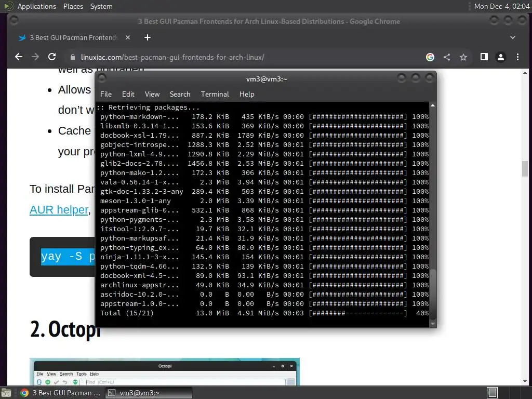532x399 pixels.
Task: Click the address bar URL field
Action: [244, 57]
